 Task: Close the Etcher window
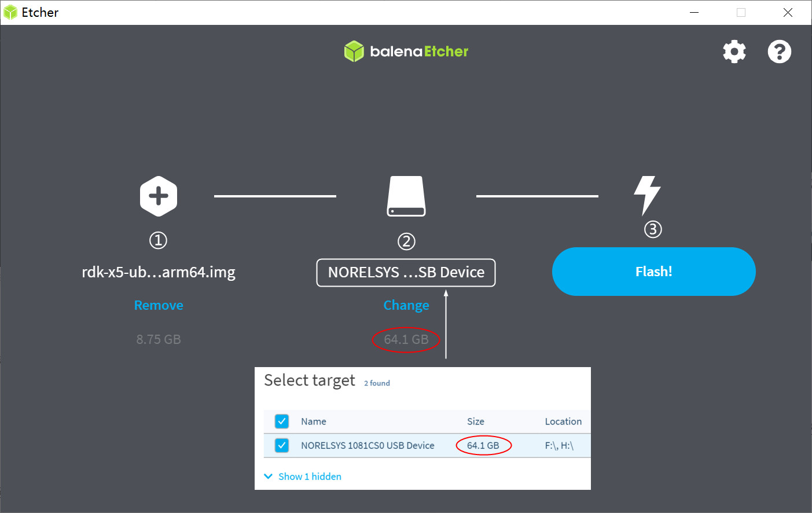[788, 12]
